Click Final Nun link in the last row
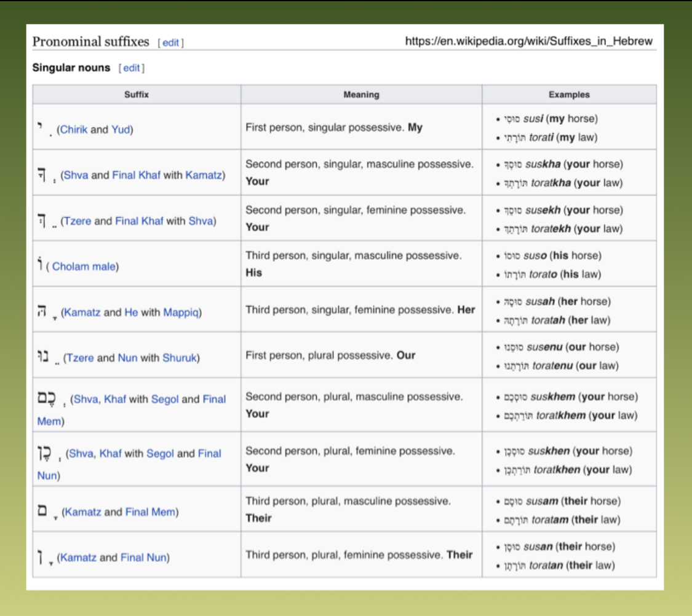 (x=145, y=558)
